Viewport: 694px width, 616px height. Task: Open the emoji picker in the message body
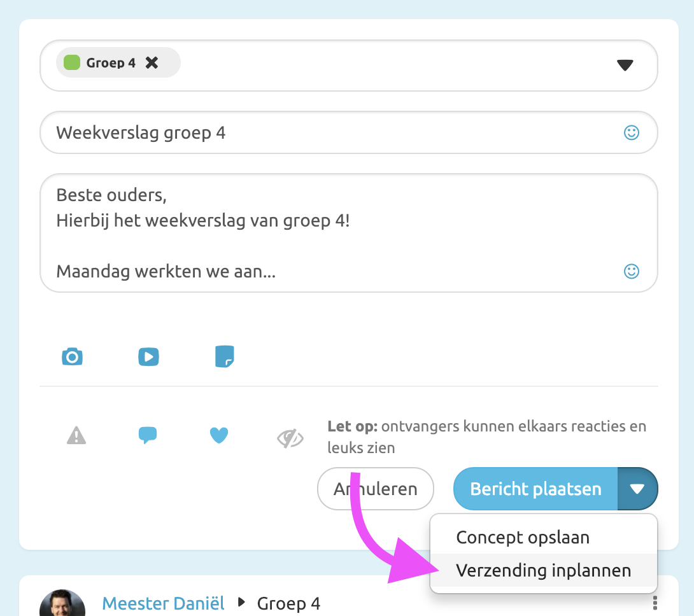coord(631,271)
